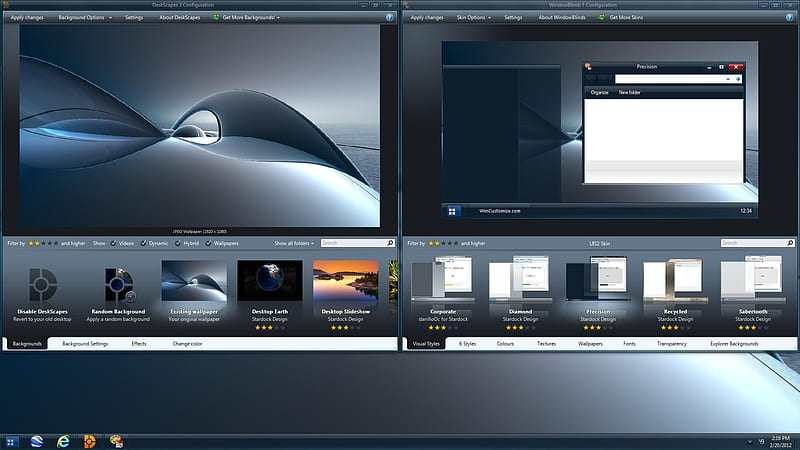Image resolution: width=800 pixels, height=450 pixels.
Task: Click the magnifier icon in WindowBlinds search
Action: coord(790,243)
